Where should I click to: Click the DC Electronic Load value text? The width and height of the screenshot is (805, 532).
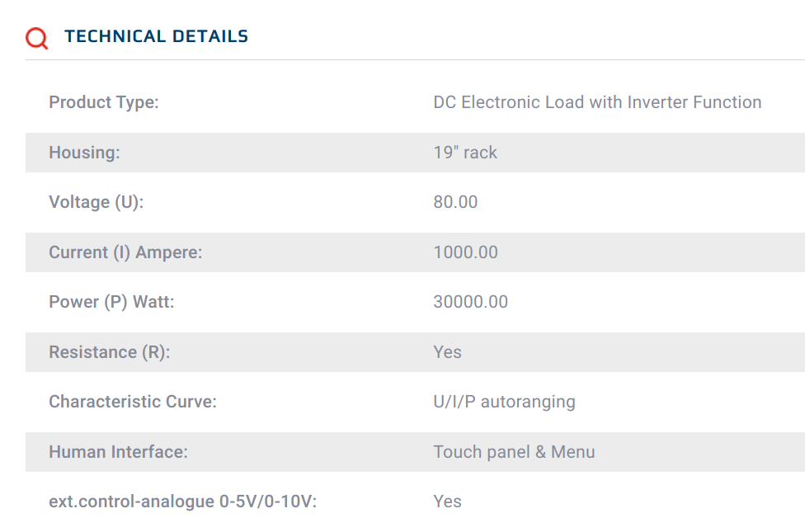(x=597, y=102)
